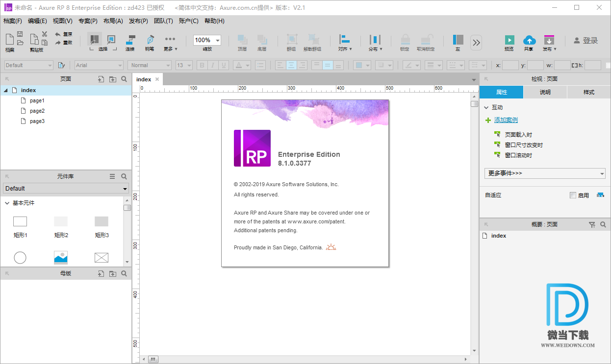Click the 复原 undo button
The width and height of the screenshot is (611, 364).
64,34
